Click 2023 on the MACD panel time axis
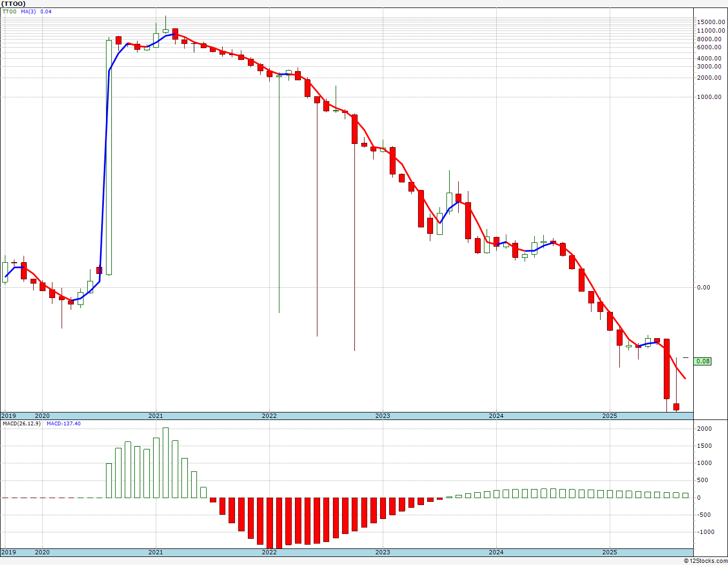The width and height of the screenshot is (728, 565). click(x=383, y=552)
